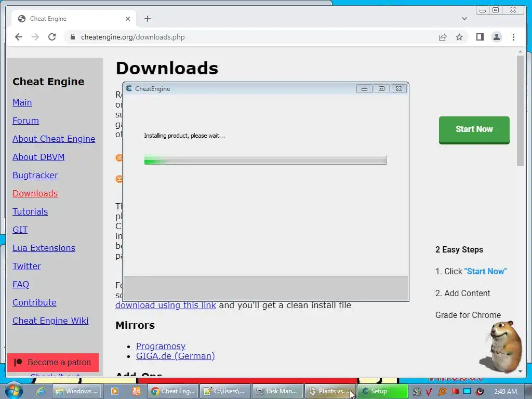Click the 2:49 AM system clock

[505, 392]
